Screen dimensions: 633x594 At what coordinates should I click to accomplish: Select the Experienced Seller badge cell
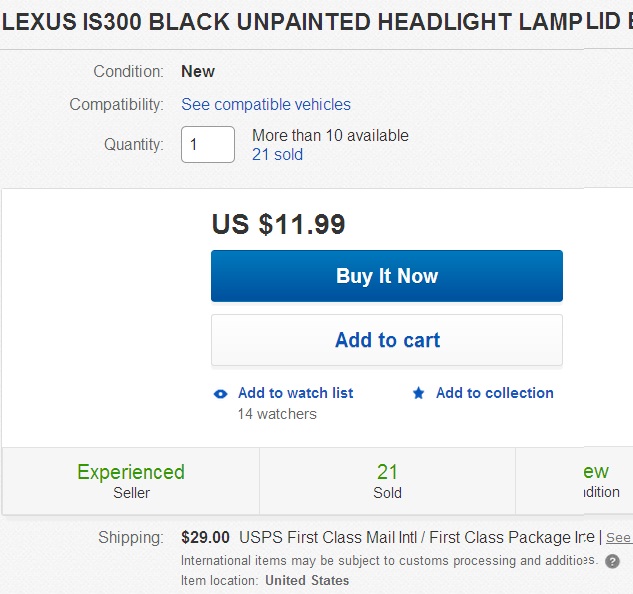coord(131,481)
